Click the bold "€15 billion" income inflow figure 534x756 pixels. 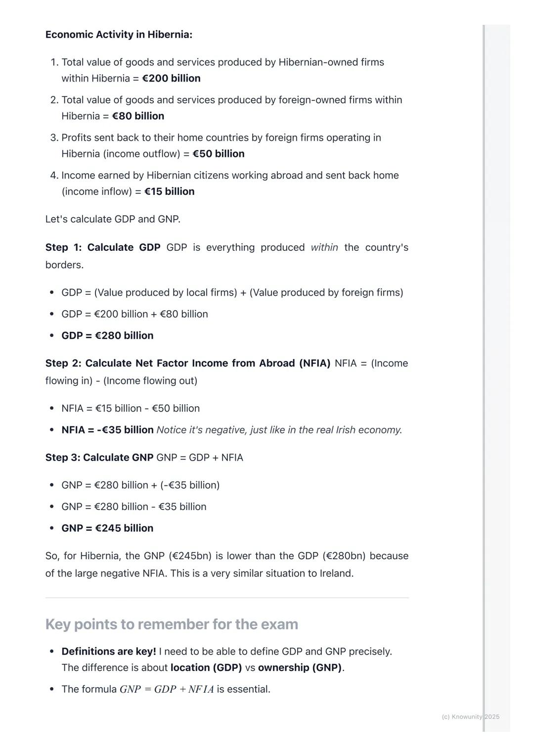(169, 191)
